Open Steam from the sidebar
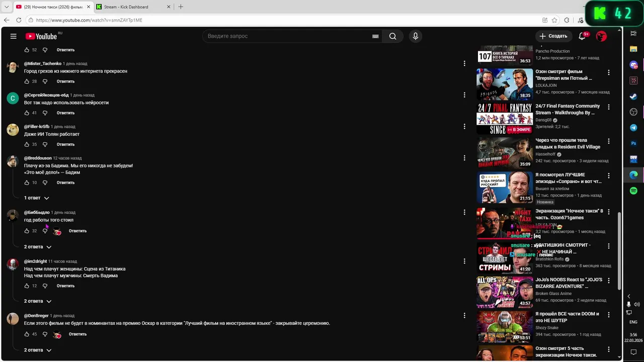The width and height of the screenshot is (644, 362). pyautogui.click(x=633, y=96)
